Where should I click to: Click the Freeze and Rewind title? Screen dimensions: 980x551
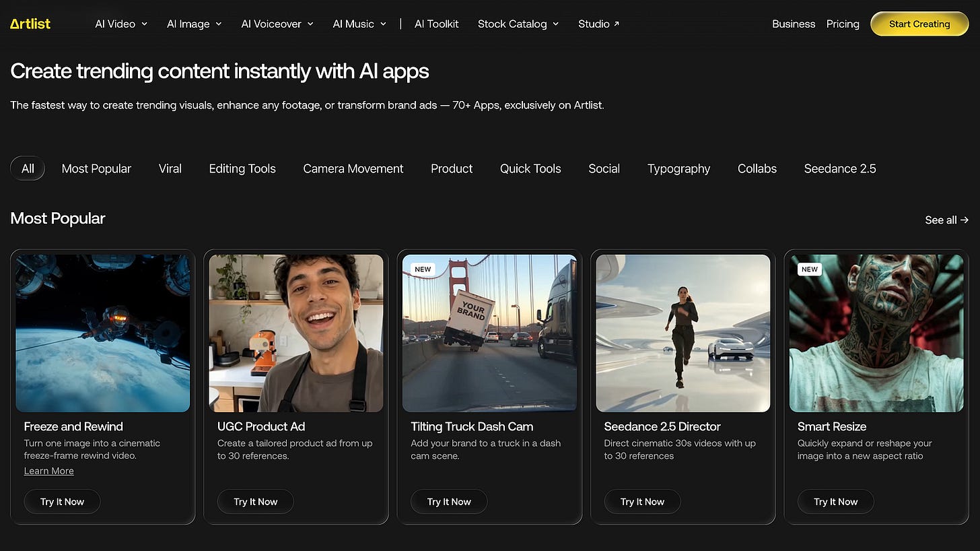pyautogui.click(x=73, y=426)
